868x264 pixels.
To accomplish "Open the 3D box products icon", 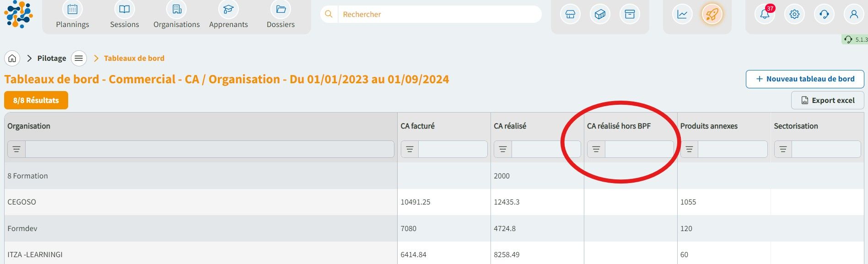I will pyautogui.click(x=600, y=15).
